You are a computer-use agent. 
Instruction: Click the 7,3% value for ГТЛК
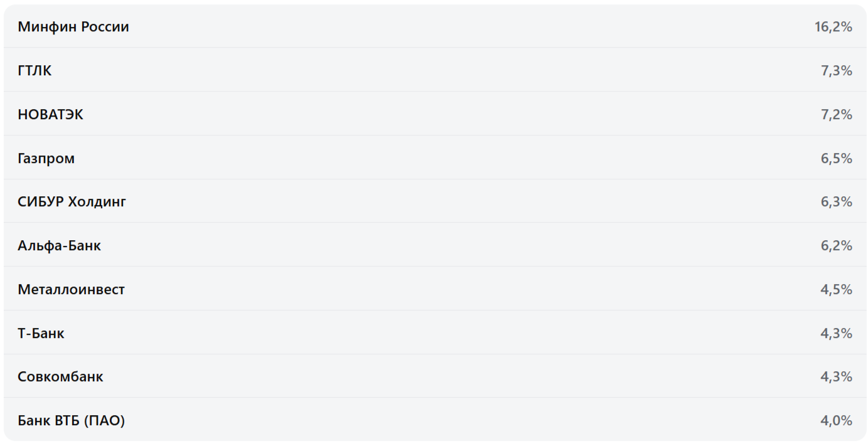836,71
